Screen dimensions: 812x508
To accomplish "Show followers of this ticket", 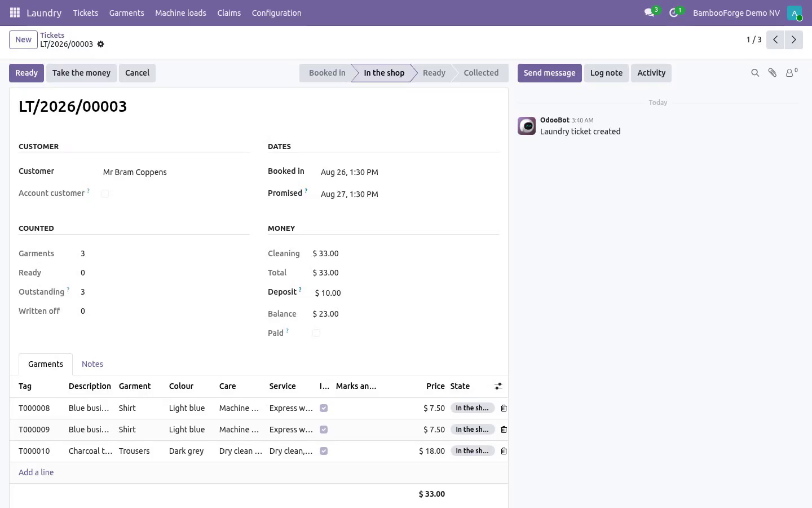I will (x=792, y=73).
